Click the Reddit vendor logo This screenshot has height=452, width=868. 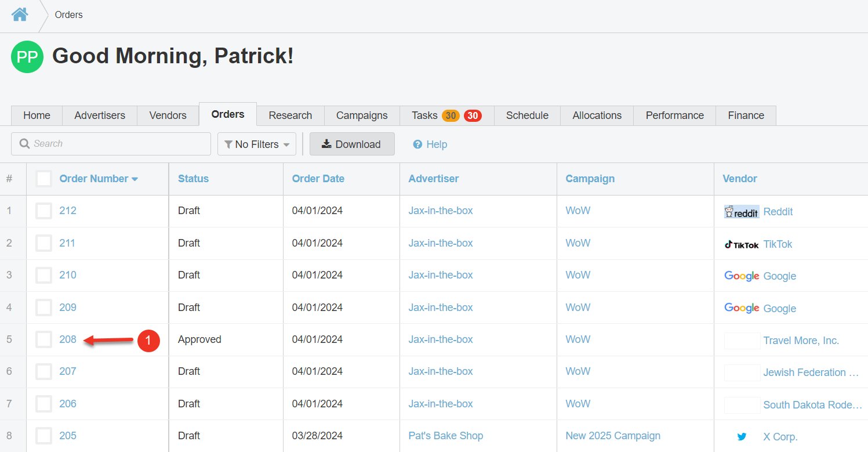click(742, 211)
